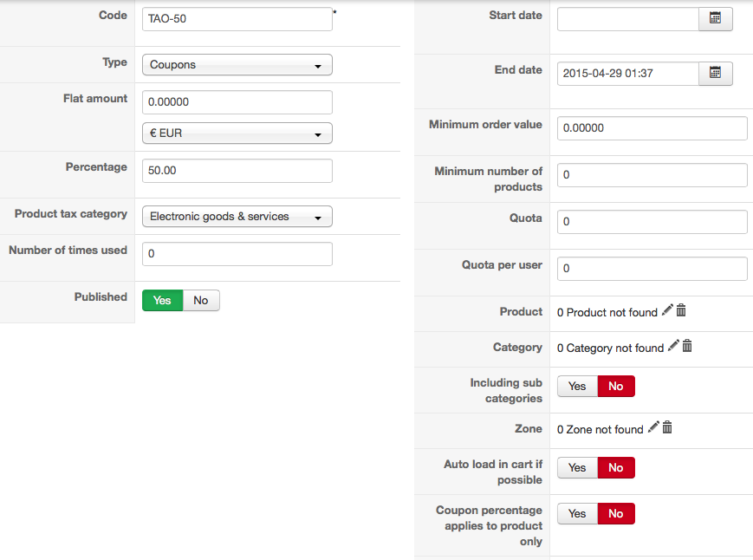This screenshot has width=753, height=560.
Task: Focus the Percentage input field
Action: (237, 171)
